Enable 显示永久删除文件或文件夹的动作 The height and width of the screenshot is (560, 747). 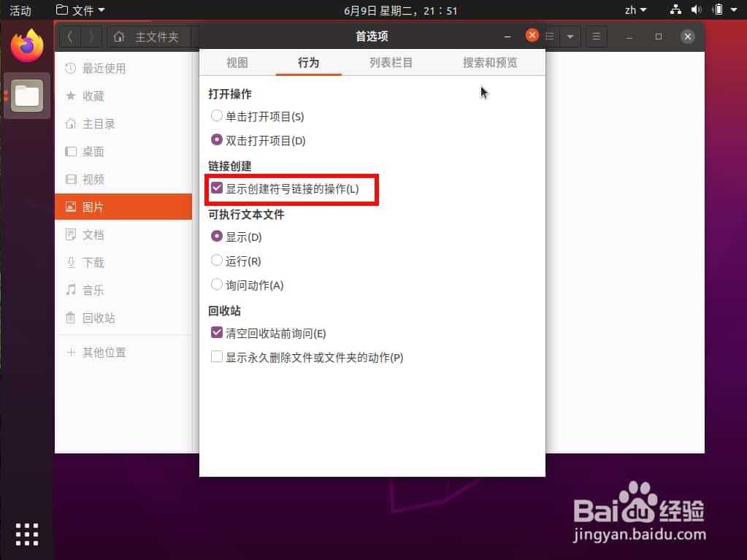click(x=216, y=357)
